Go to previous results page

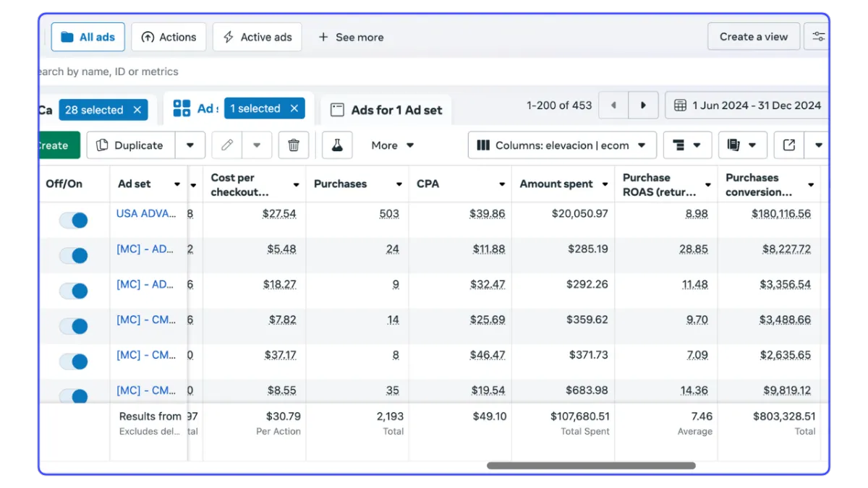click(x=613, y=106)
